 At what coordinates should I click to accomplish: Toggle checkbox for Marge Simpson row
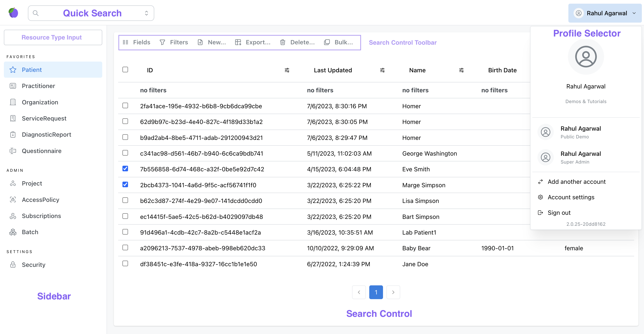pyautogui.click(x=125, y=184)
